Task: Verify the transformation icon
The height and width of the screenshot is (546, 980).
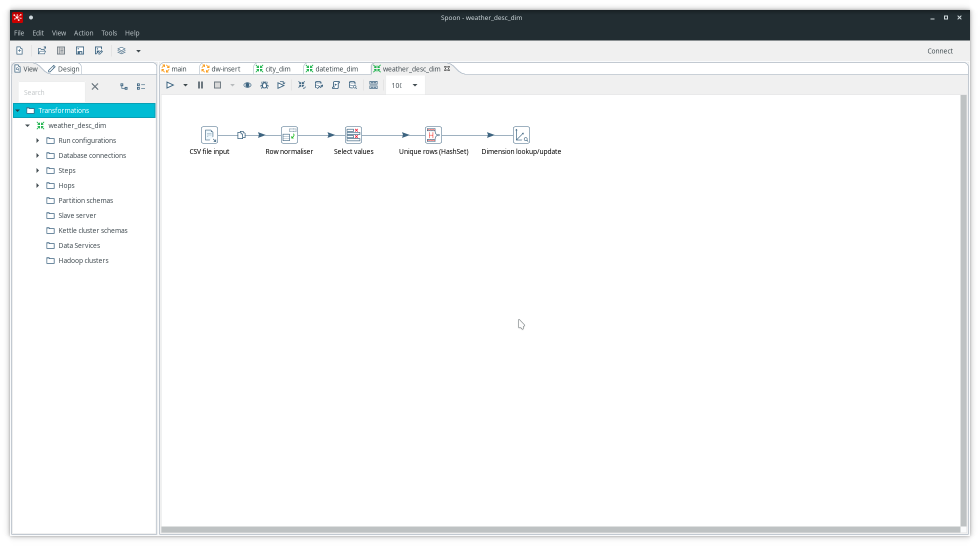Action: pyautogui.click(x=302, y=85)
